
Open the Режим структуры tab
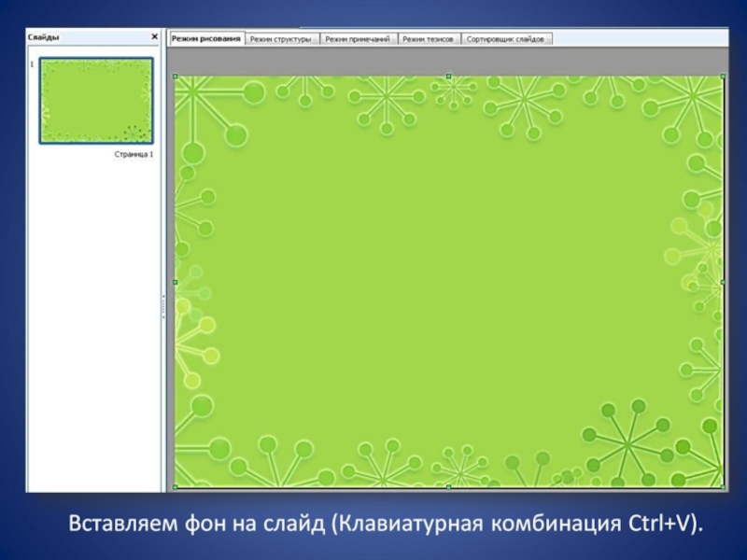point(281,39)
